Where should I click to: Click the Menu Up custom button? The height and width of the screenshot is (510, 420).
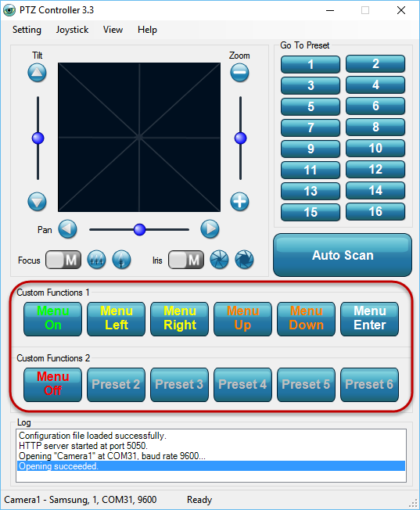click(x=242, y=319)
